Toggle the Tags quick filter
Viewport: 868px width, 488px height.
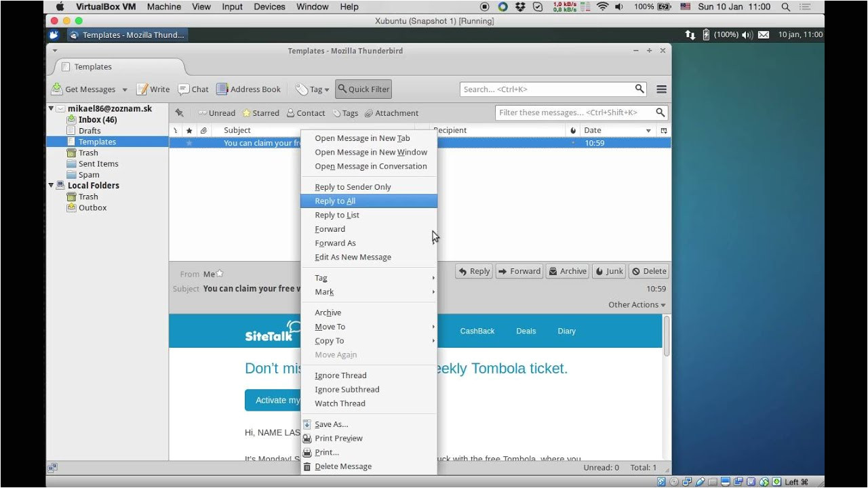(345, 113)
